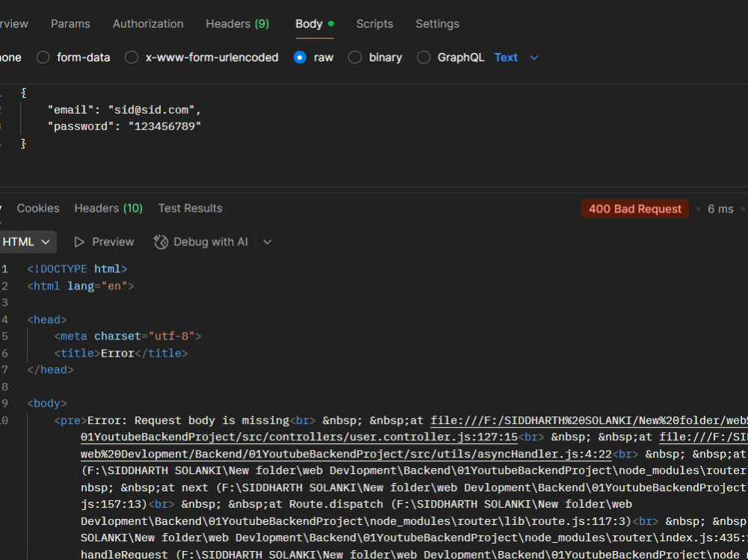Click the Debug with AI bug icon
This screenshot has height=560, width=748.
pos(161,241)
